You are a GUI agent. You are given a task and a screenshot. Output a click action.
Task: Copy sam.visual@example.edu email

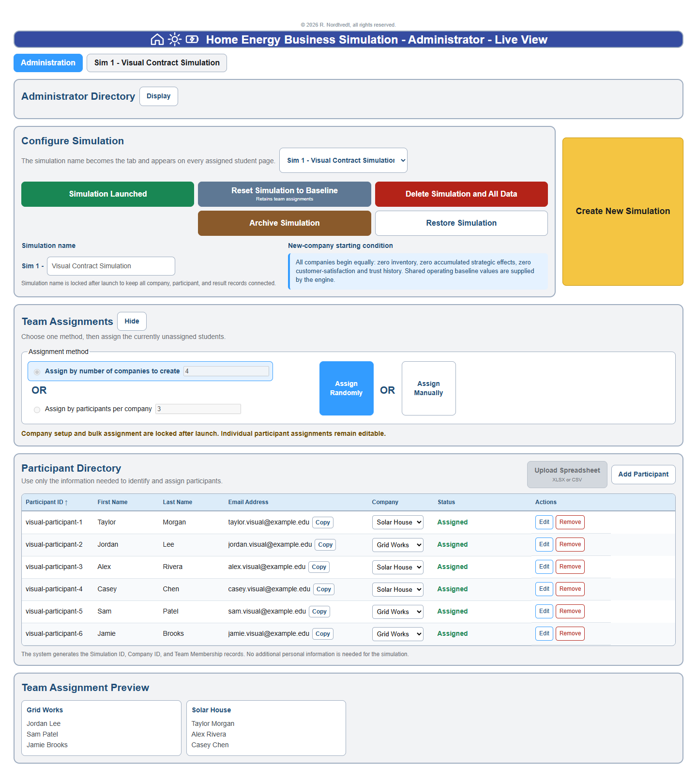319,612
